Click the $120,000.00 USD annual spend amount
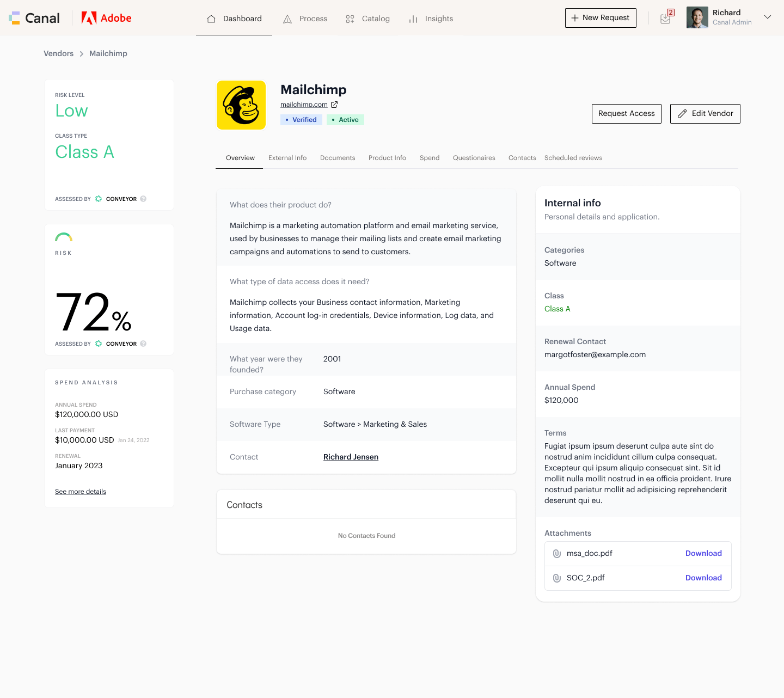Screen dimensions: 784x698 click(87, 414)
